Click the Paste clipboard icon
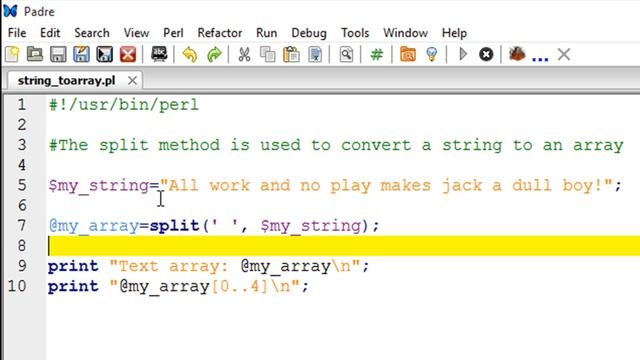640x360 pixels. (291, 54)
